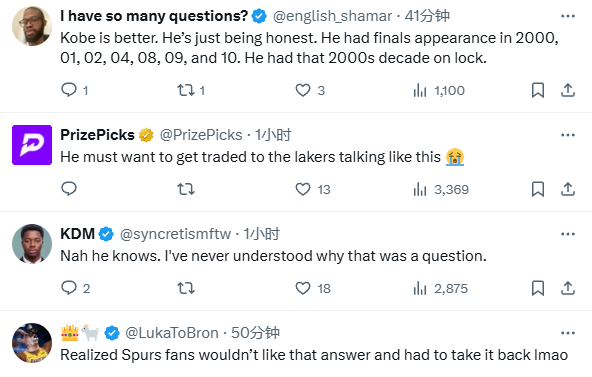The width and height of the screenshot is (592, 377).
Task: Reply to the PrizePicks tweet
Action: [69, 189]
